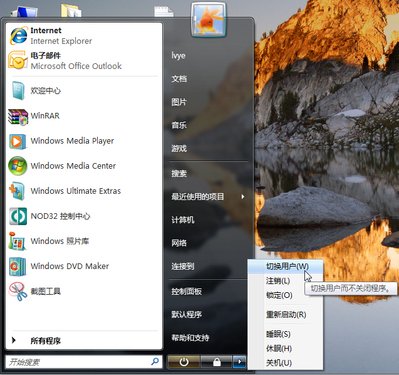The height and width of the screenshot is (375, 399).
Task: Open the NOD32 控制中心 icon
Action: click(18, 216)
